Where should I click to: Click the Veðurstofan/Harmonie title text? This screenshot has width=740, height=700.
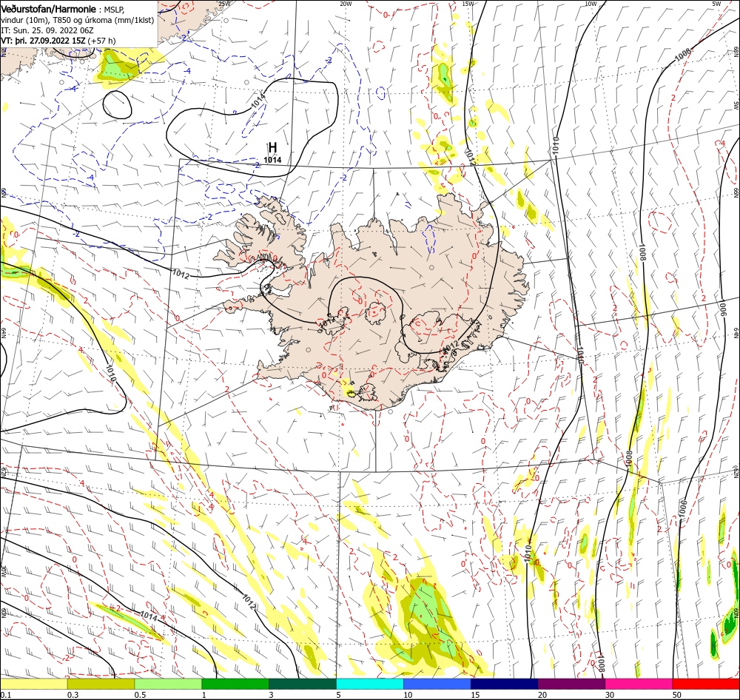[x=49, y=10]
